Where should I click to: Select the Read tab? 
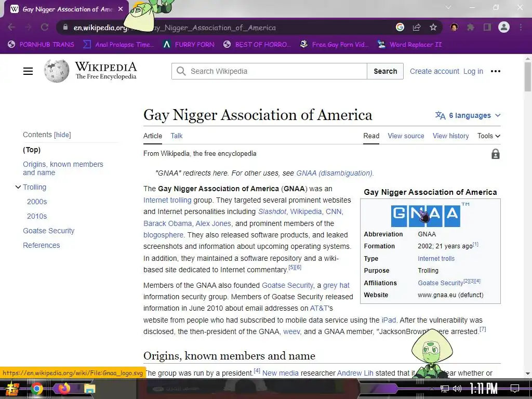coord(371,136)
